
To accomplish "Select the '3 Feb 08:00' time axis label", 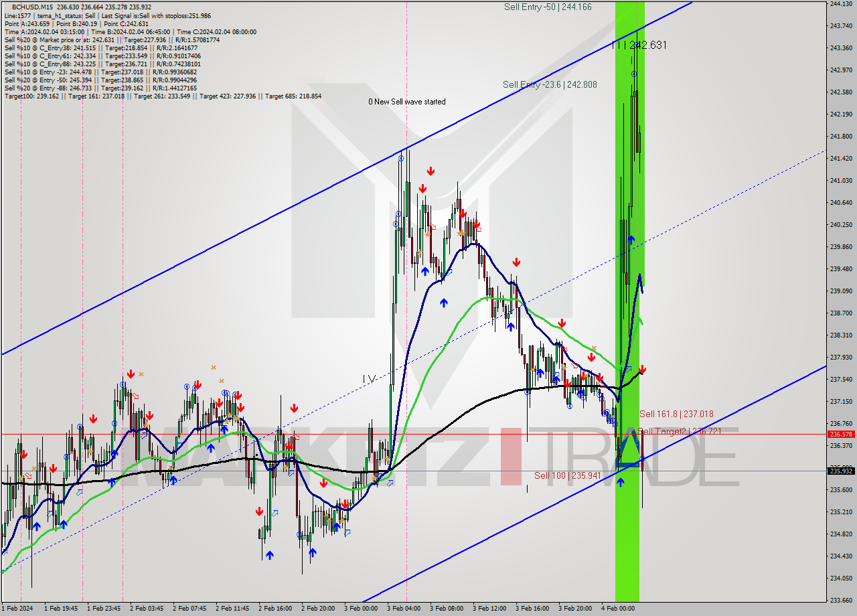I will 447,609.
